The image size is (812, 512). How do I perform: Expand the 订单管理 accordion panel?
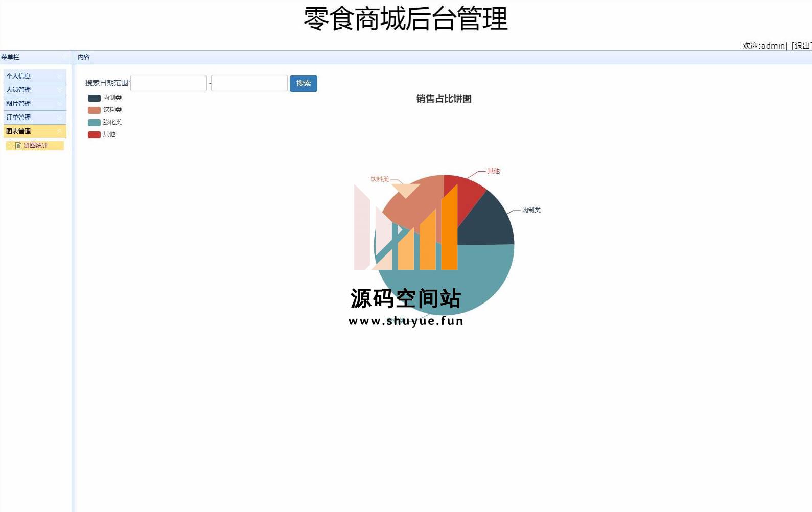(35, 117)
